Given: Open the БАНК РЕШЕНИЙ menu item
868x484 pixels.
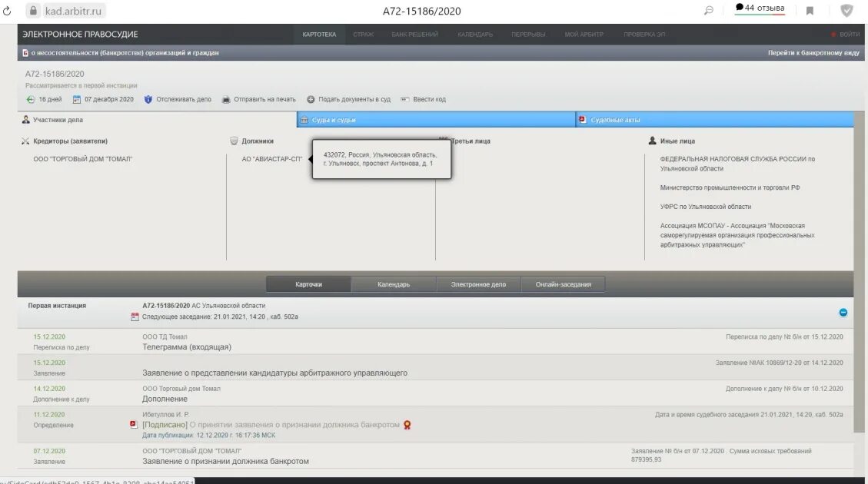Looking at the screenshot, I should (x=414, y=35).
